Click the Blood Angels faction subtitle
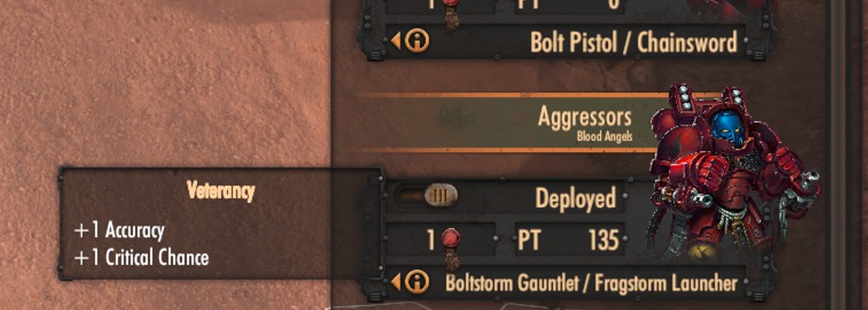Image resolution: width=868 pixels, height=310 pixels. [x=604, y=136]
